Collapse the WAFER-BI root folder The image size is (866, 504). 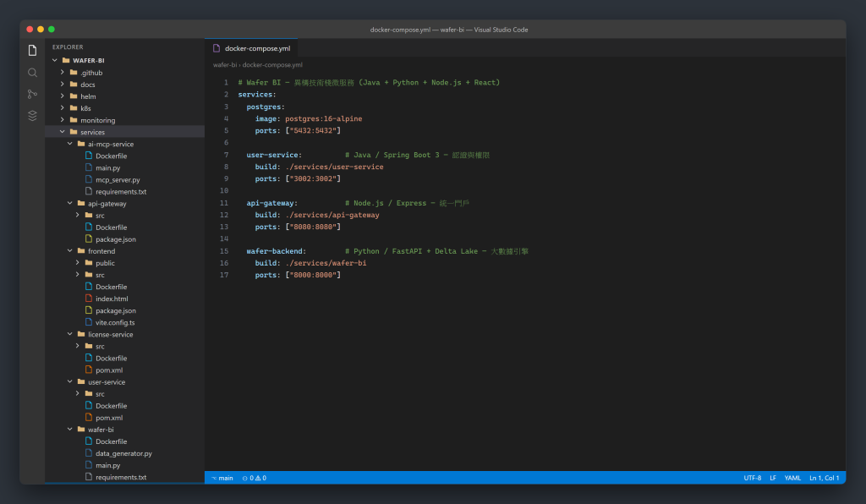click(x=55, y=60)
